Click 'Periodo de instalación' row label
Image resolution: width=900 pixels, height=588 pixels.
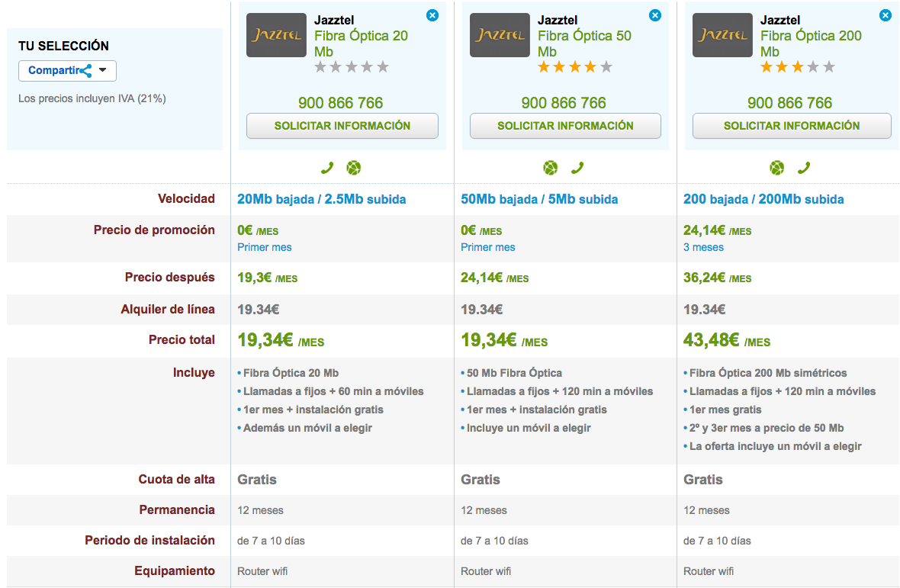pos(149,540)
